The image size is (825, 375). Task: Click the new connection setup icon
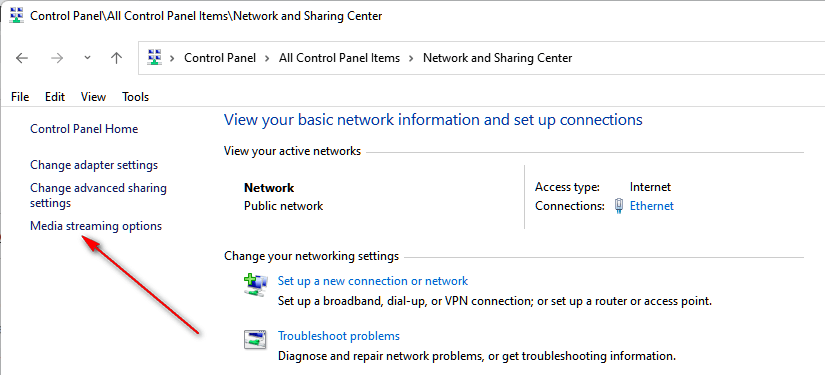[256, 285]
